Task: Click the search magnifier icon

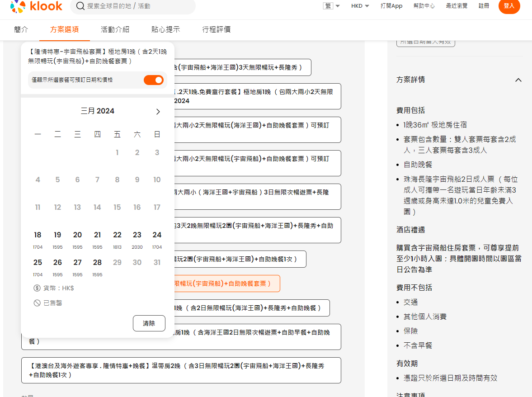Action: point(80,6)
